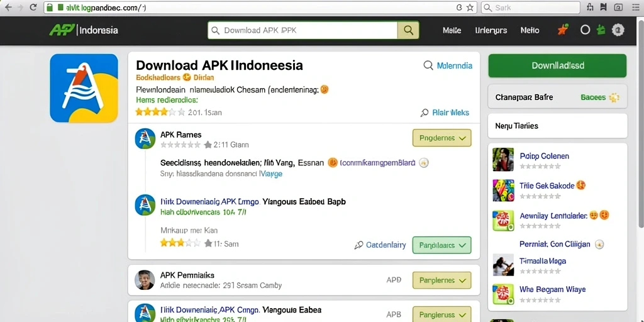The image size is (644, 322).
Task: Click the APK Rames star rating
Action: [180, 145]
